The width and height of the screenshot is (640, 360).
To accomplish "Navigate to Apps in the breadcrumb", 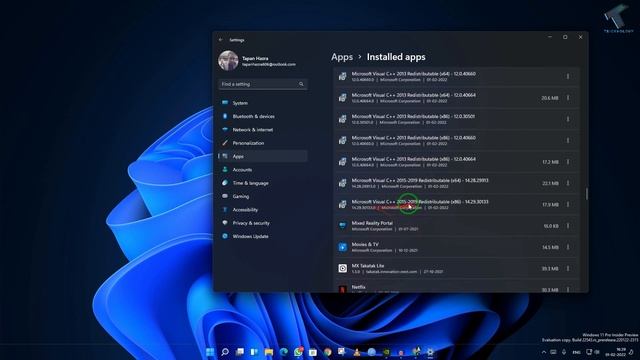I will (342, 57).
